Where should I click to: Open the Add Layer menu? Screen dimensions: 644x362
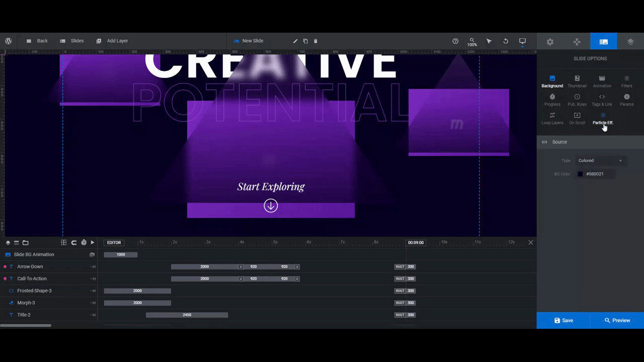pos(112,41)
